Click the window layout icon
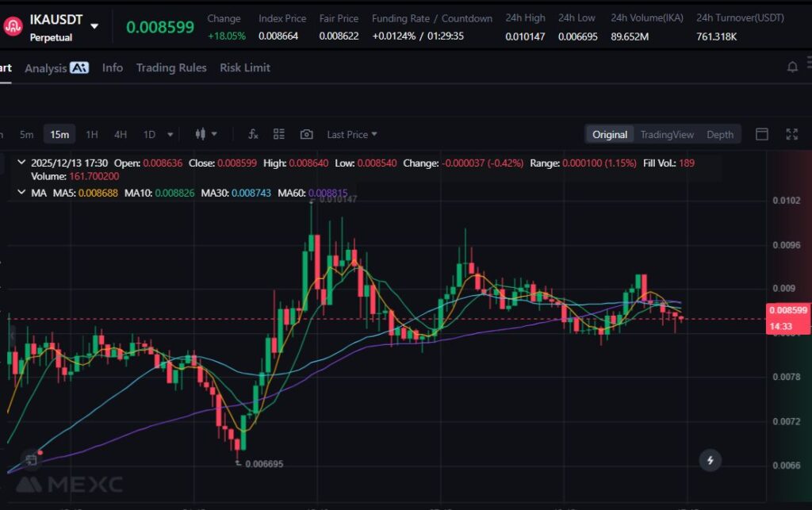The width and height of the screenshot is (812, 510). 762,134
